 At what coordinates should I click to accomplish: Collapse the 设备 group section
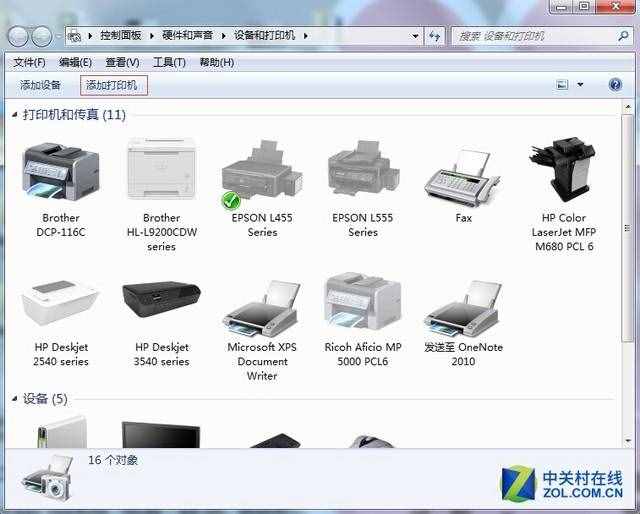point(14,399)
